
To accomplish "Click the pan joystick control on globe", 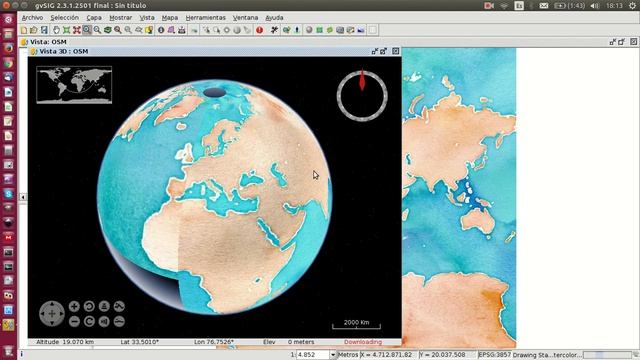I will pyautogui.click(x=52, y=314).
